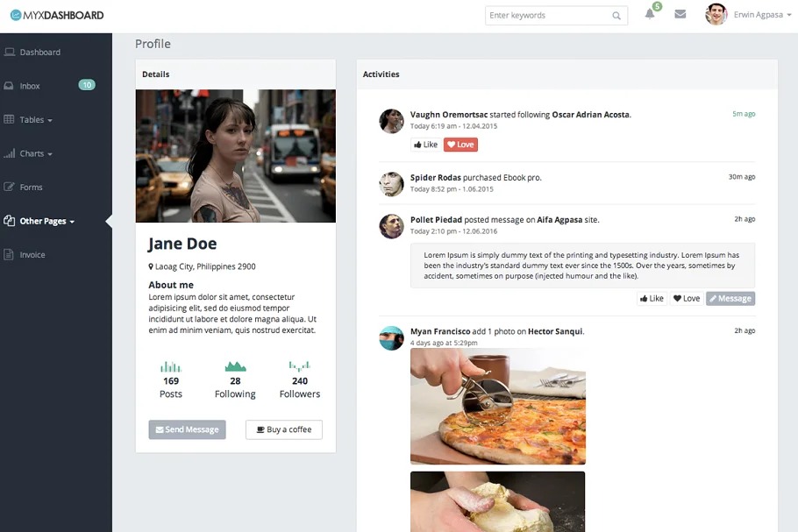
Task: Open the pizza cutter photo thumbnail
Action: pos(497,406)
